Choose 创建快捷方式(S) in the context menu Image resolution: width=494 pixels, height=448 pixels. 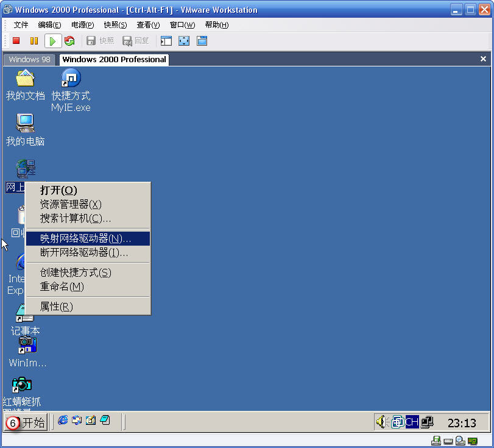click(88, 272)
